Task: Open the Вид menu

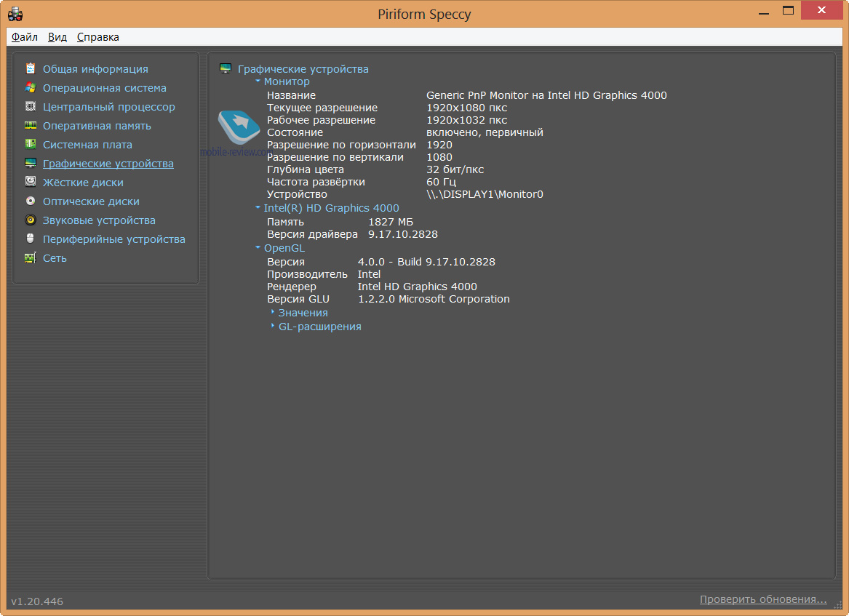Action: (x=57, y=37)
